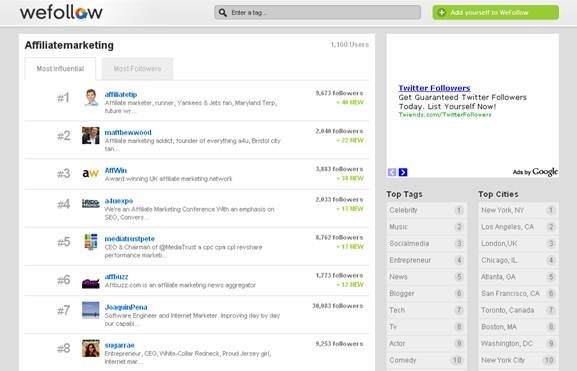Choose New York, NY city
577x371 pixels.
(x=518, y=210)
